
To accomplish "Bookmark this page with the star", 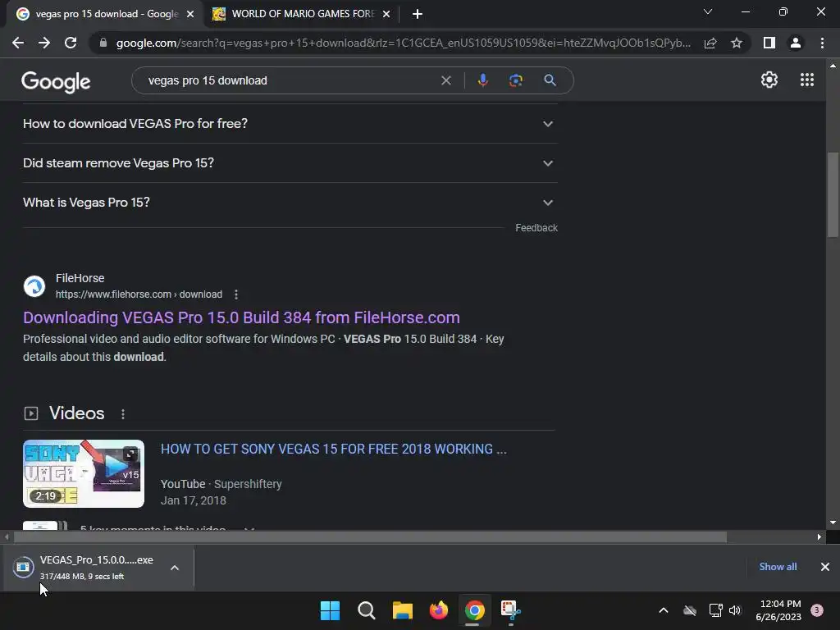I will point(737,43).
